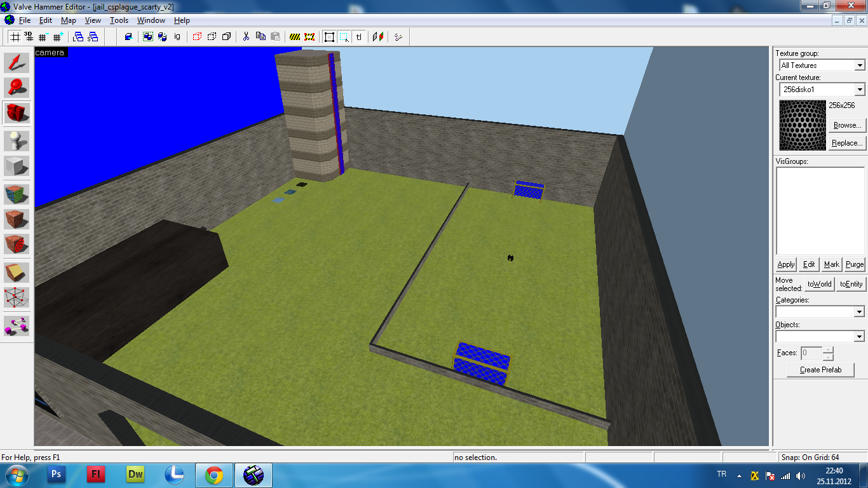
Task: Open the Tools menu
Action: [x=119, y=20]
